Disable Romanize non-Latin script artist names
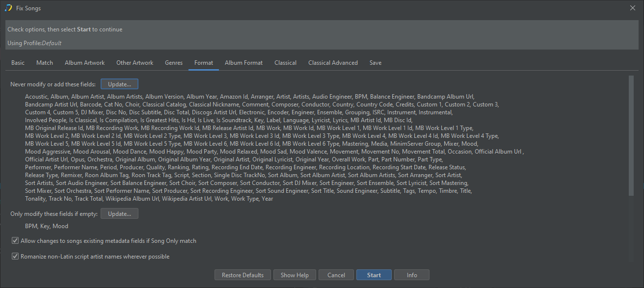The height and width of the screenshot is (288, 644). coord(15,257)
